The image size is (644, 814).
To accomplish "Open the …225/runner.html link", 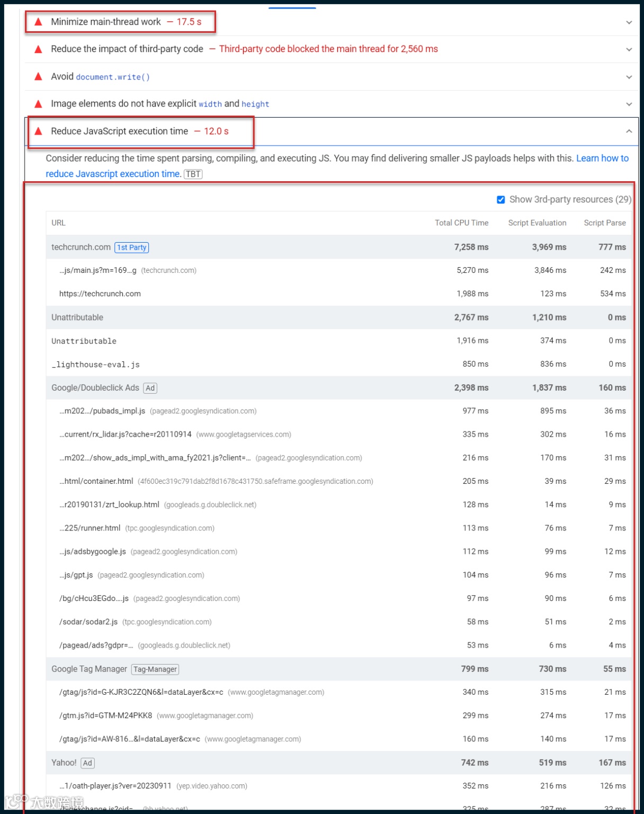I will click(x=90, y=528).
